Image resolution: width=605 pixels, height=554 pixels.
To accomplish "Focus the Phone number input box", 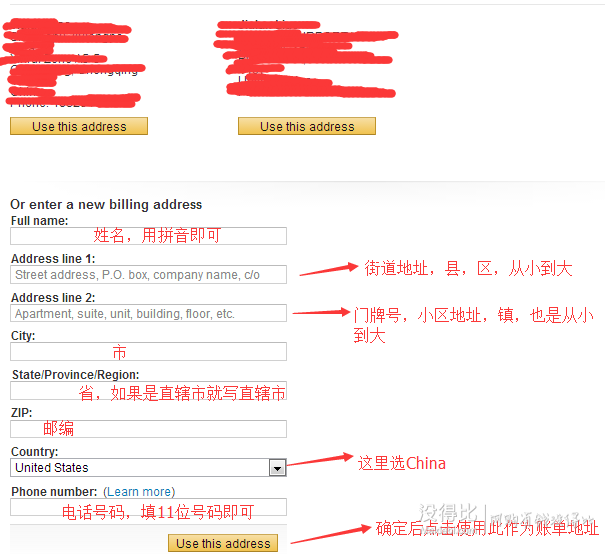I will click(148, 507).
